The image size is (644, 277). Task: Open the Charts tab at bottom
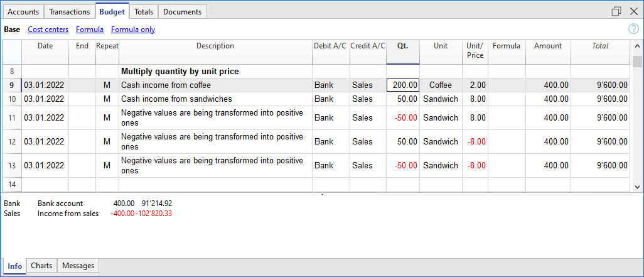pyautogui.click(x=41, y=266)
